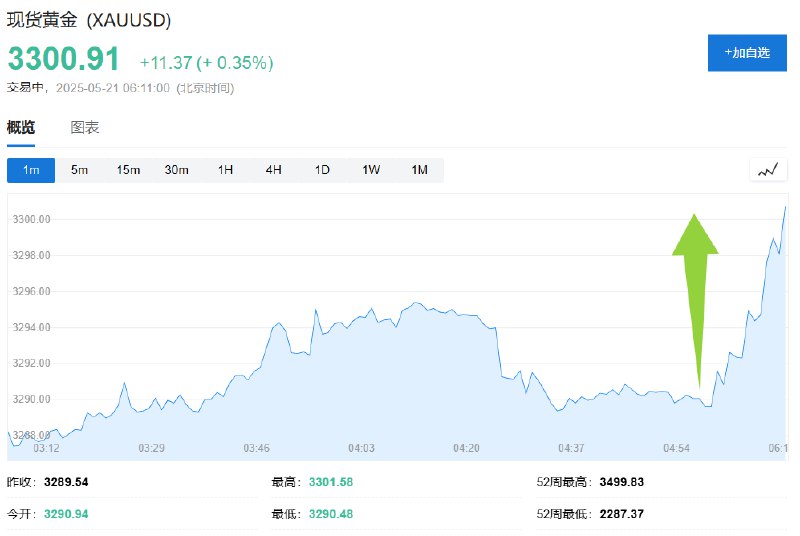The width and height of the screenshot is (800, 536).
Task: Click the 3300.00 y-axis label
Action: pos(32,219)
